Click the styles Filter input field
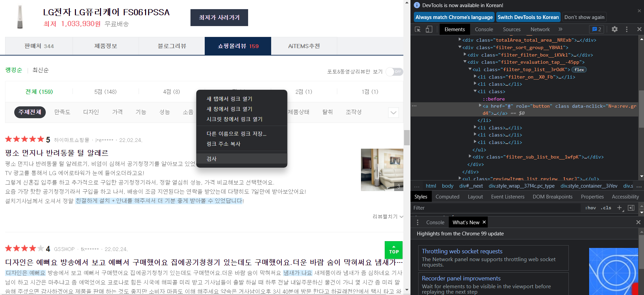644x295 pixels. pyautogui.click(x=496, y=208)
